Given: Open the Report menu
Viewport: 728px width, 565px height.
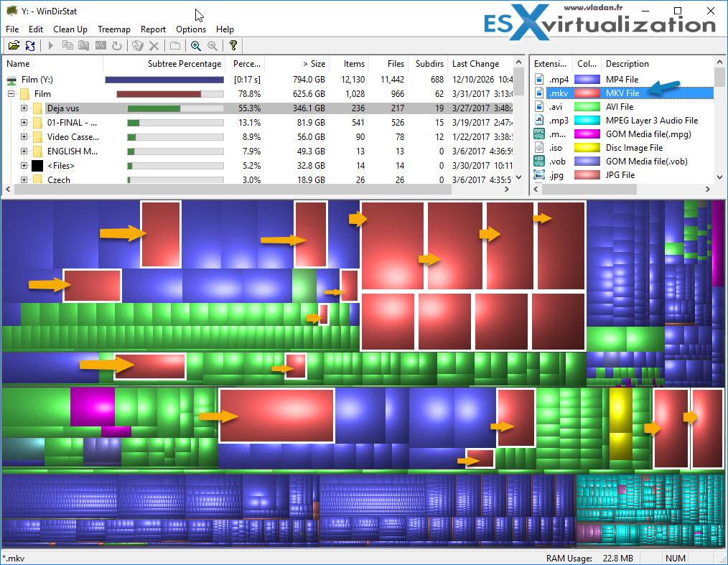Looking at the screenshot, I should point(153,29).
